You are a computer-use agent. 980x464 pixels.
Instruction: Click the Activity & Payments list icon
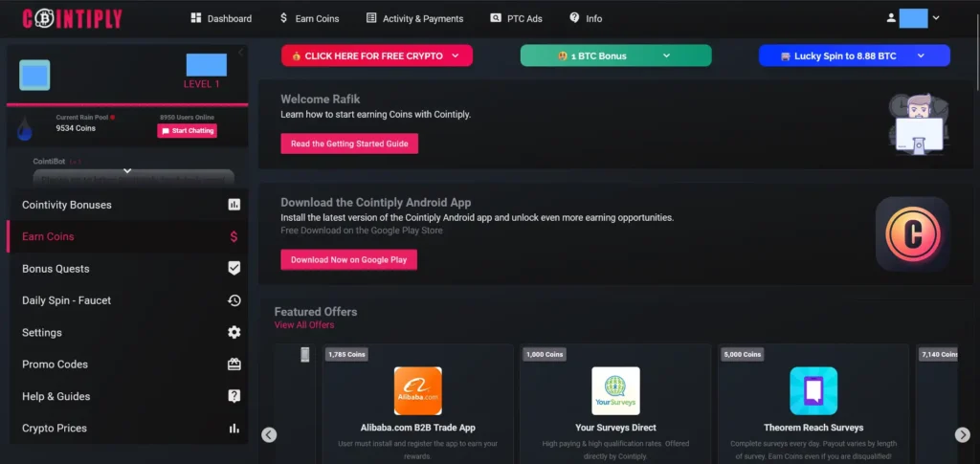pyautogui.click(x=371, y=18)
